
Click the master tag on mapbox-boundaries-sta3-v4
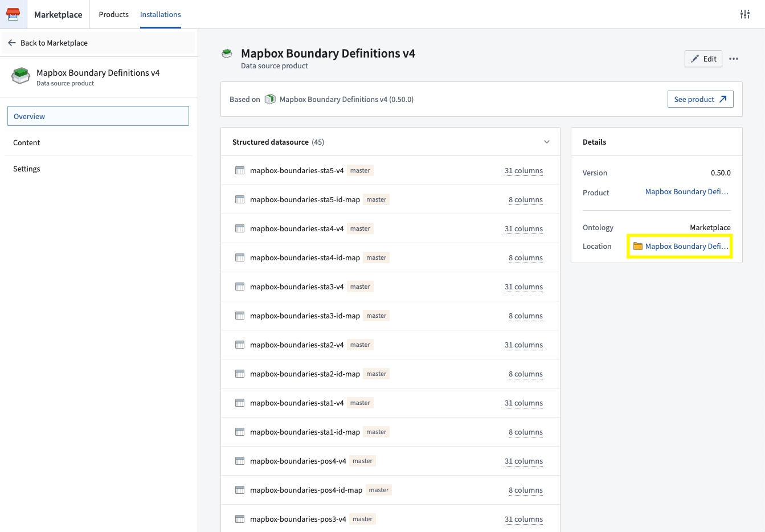click(360, 287)
